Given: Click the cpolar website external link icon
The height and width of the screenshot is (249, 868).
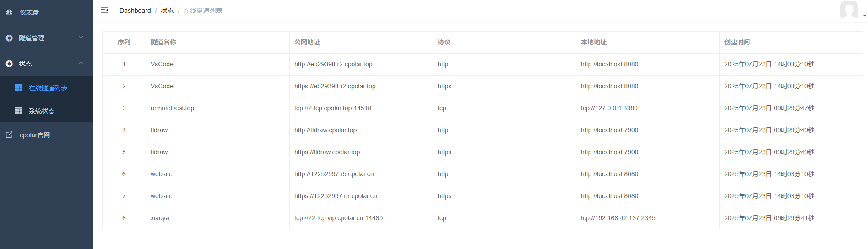Looking at the screenshot, I should click(9, 135).
